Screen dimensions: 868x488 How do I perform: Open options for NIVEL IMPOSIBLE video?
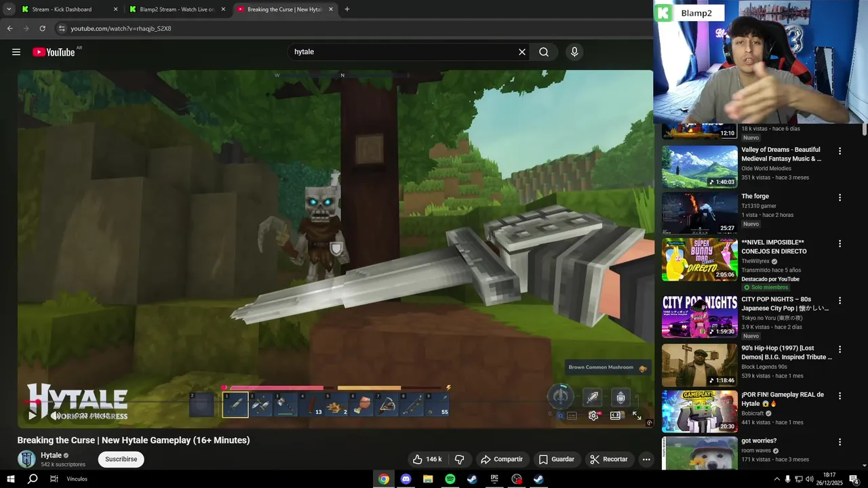pos(840,243)
